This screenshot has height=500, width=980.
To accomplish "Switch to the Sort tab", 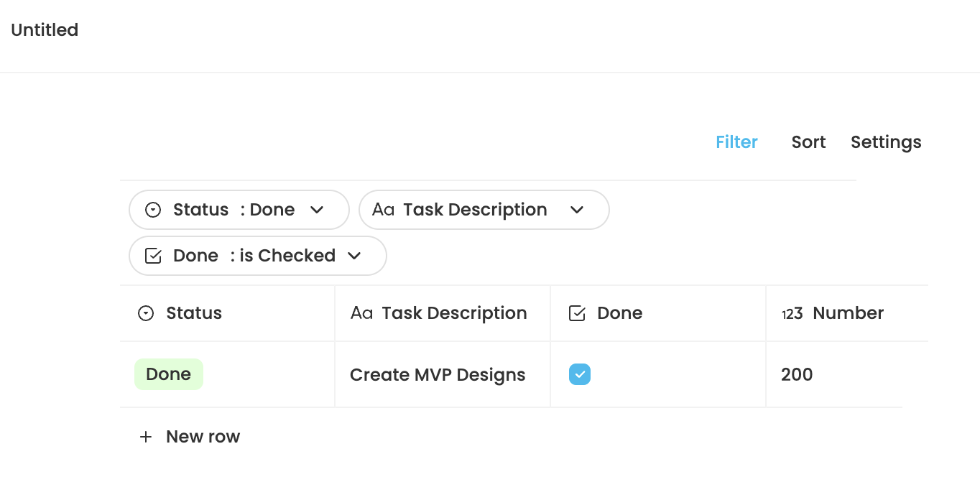I will coord(808,142).
